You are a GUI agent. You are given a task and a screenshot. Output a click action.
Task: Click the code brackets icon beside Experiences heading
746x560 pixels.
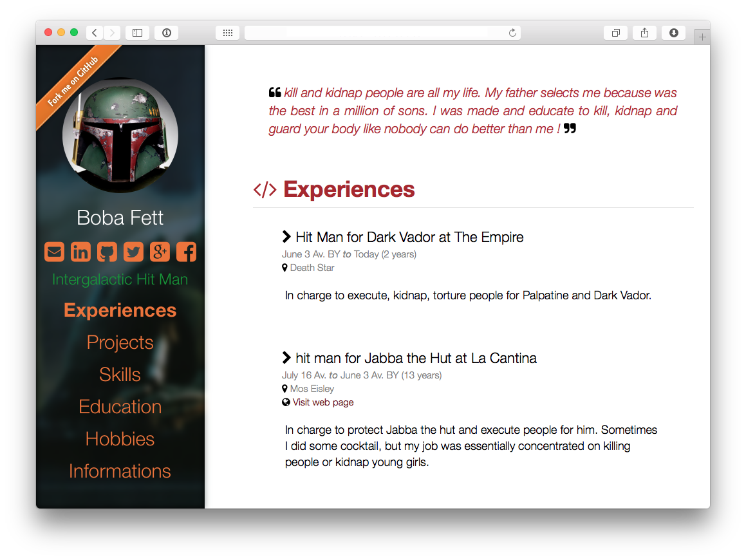click(265, 189)
